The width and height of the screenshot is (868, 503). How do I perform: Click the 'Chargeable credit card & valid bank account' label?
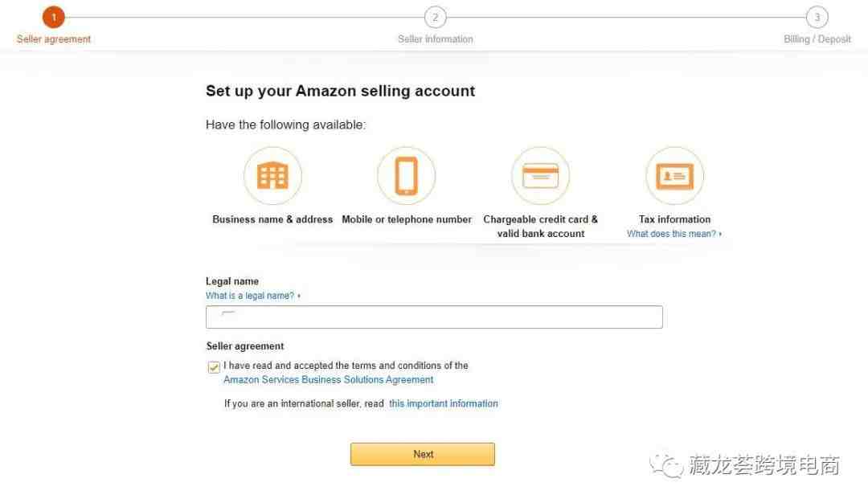pos(541,227)
